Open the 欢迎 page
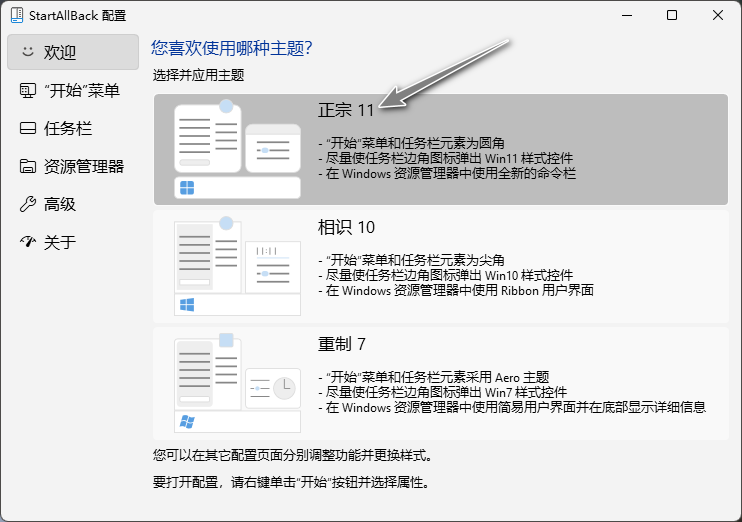 coord(73,52)
